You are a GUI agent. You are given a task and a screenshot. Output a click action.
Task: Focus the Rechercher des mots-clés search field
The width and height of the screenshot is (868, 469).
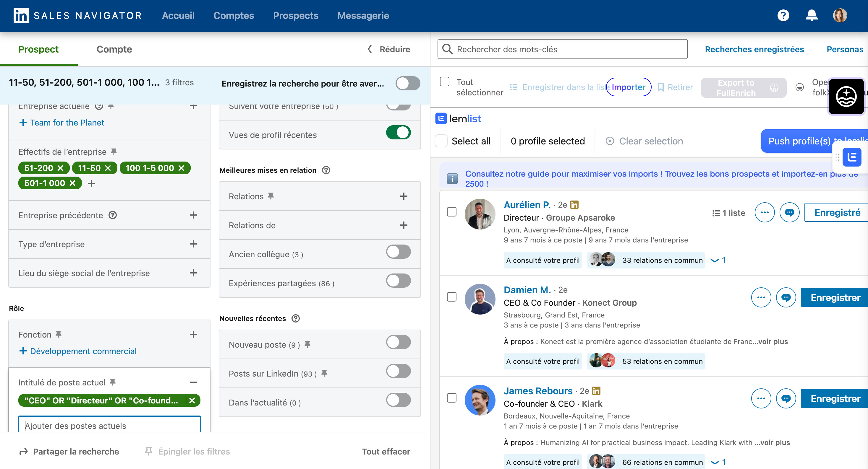tap(562, 49)
